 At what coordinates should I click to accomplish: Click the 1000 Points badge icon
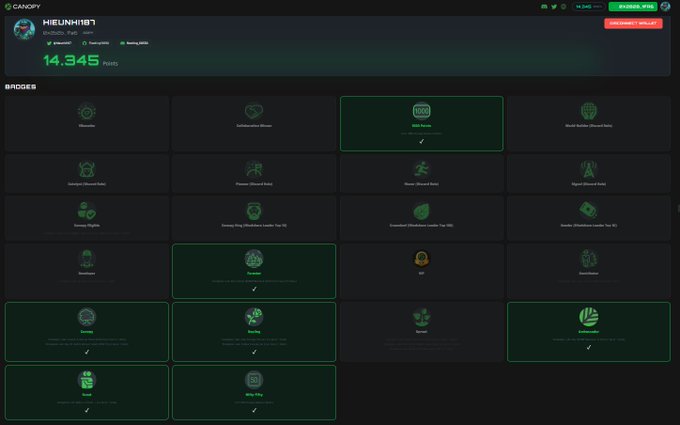pyautogui.click(x=422, y=111)
